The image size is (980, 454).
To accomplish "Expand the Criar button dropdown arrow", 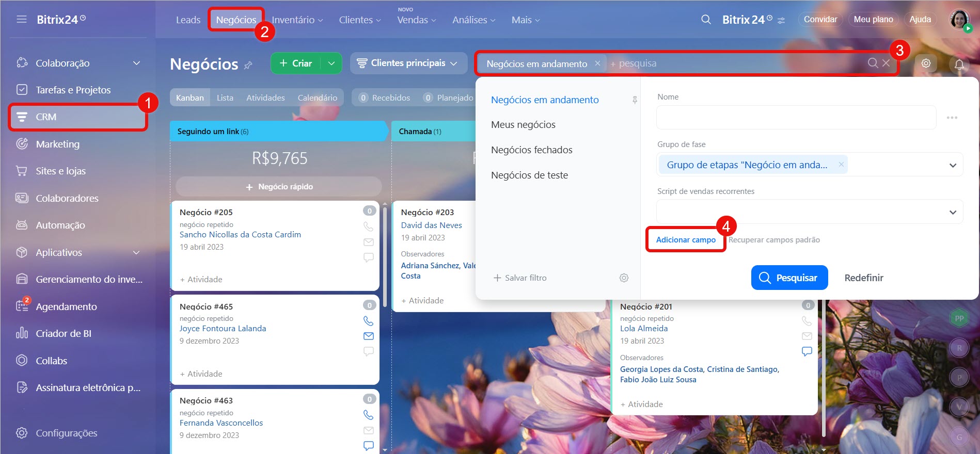I will pyautogui.click(x=331, y=63).
